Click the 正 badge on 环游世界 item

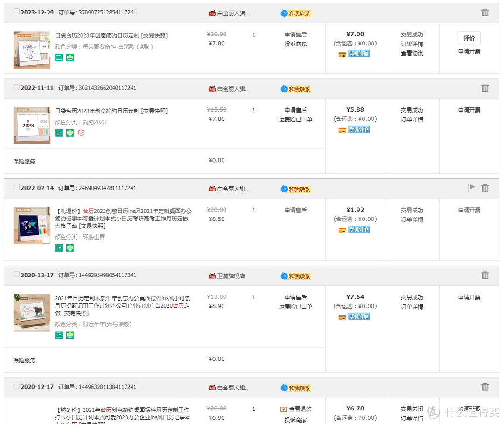(59, 247)
